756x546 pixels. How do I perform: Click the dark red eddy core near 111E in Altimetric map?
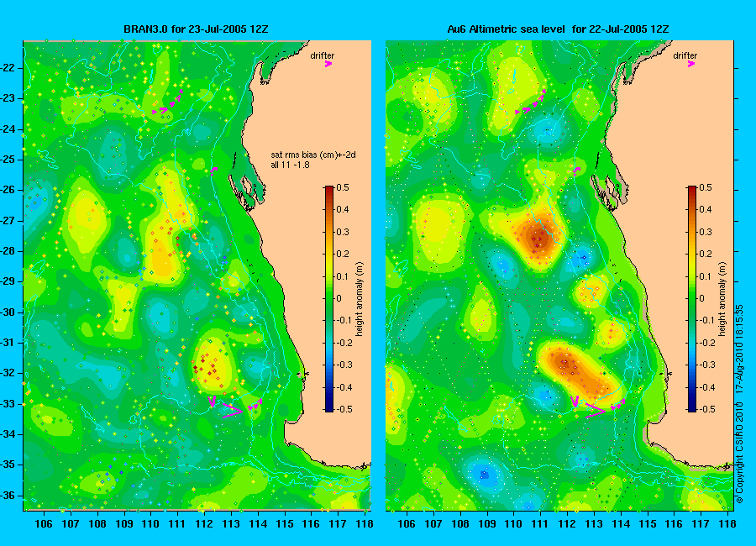coord(539,238)
